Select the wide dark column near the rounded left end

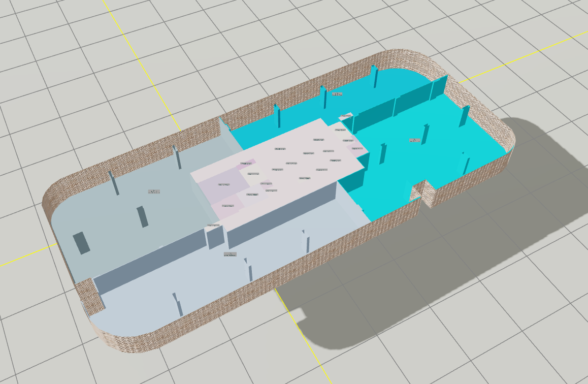pyautogui.click(x=81, y=243)
